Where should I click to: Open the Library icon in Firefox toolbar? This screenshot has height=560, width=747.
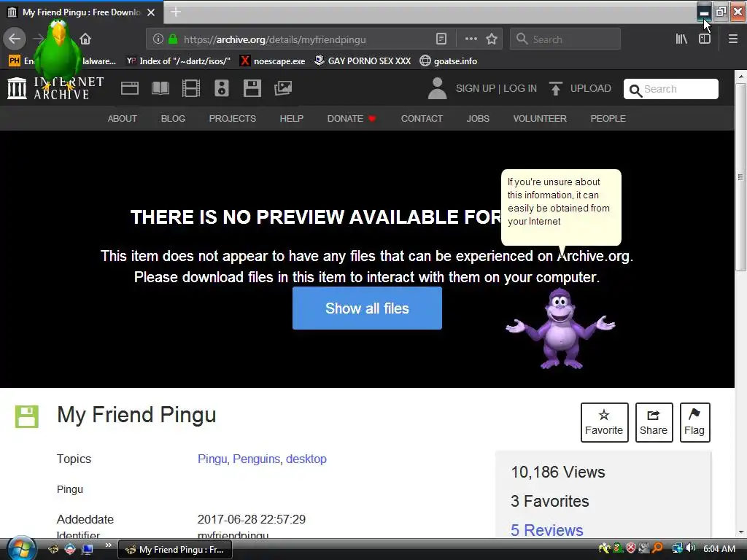point(681,39)
